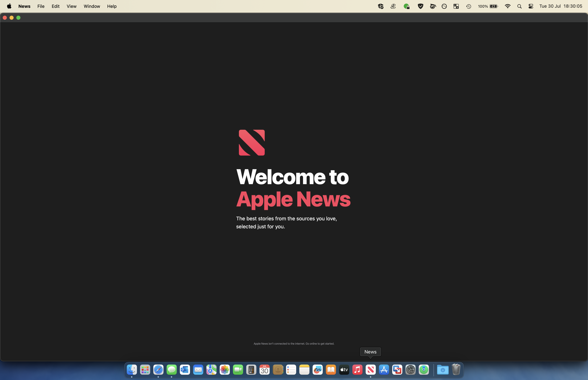The width and height of the screenshot is (588, 380).
Task: Click the Wi-Fi status icon
Action: (507, 6)
